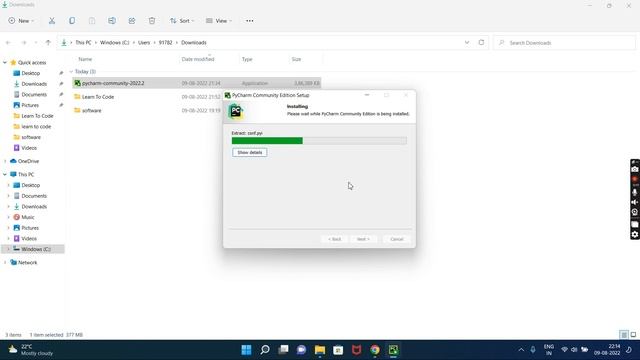640x360 pixels.
Task: Select the Learn To Code folder in file list
Action: click(x=98, y=97)
